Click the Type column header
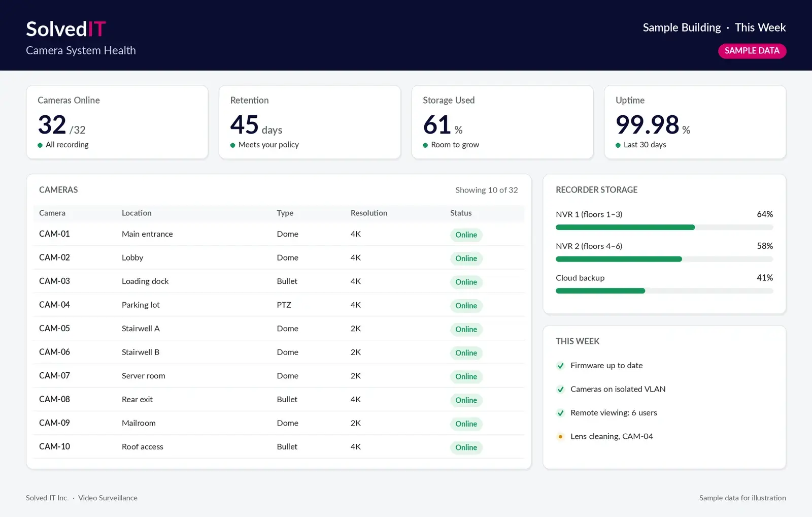Screen dimensions: 812x517 (285, 213)
